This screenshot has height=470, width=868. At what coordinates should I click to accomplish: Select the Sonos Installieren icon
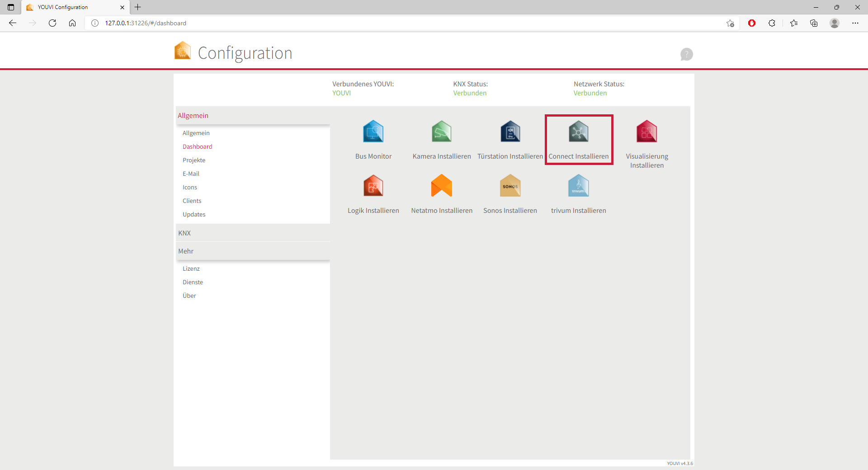pos(510,186)
